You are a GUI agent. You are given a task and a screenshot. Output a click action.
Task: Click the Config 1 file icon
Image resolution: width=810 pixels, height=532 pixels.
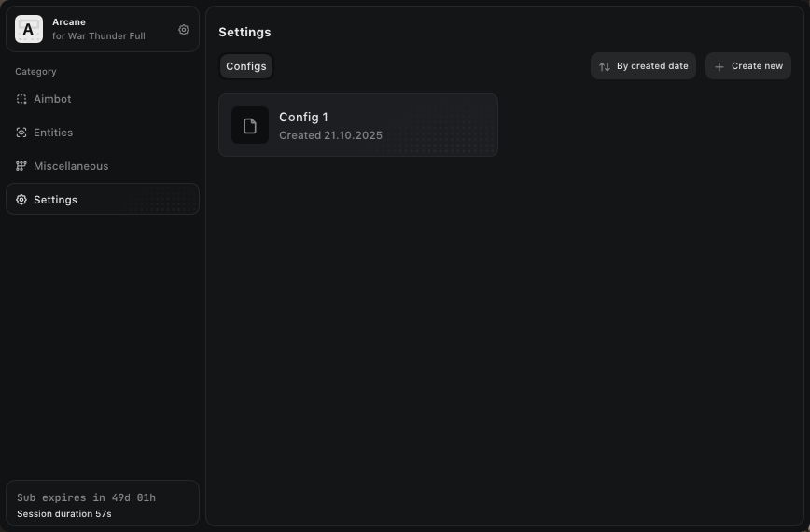coord(250,126)
